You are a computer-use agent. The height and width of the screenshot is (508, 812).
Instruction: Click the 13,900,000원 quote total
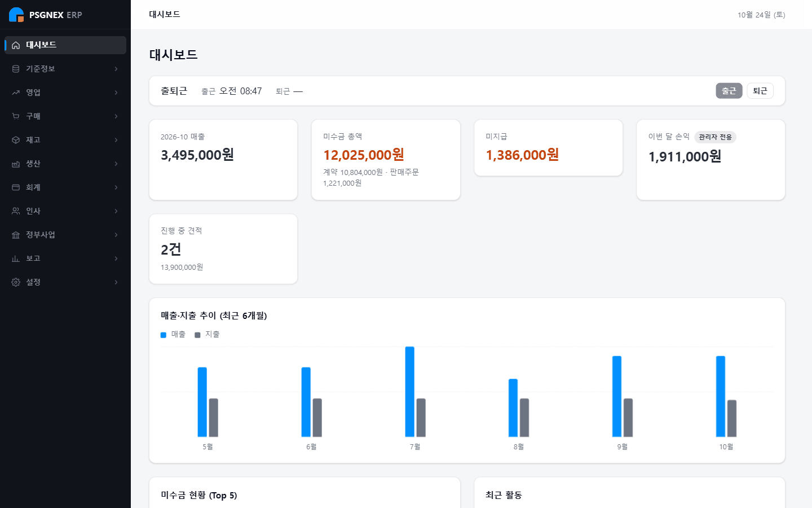coord(182,268)
